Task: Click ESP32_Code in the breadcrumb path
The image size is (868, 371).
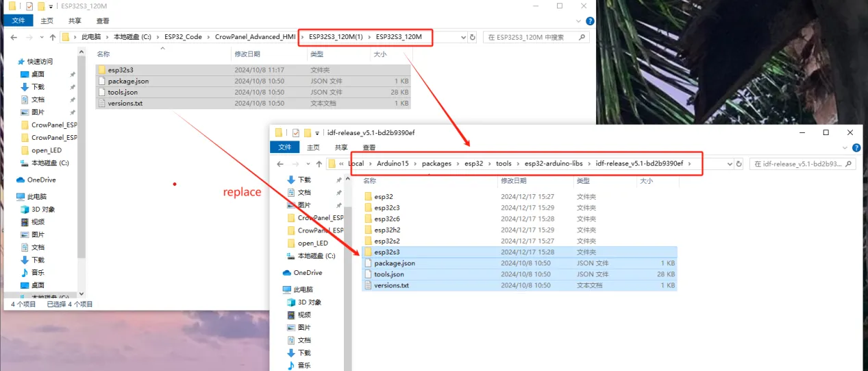Action: [183, 37]
